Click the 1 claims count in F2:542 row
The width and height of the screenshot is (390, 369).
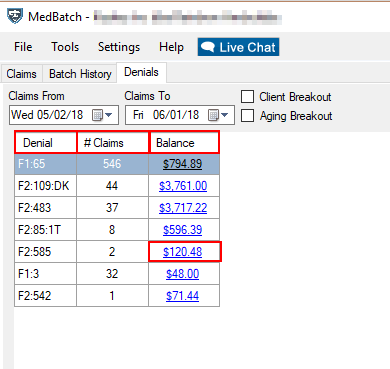point(112,296)
